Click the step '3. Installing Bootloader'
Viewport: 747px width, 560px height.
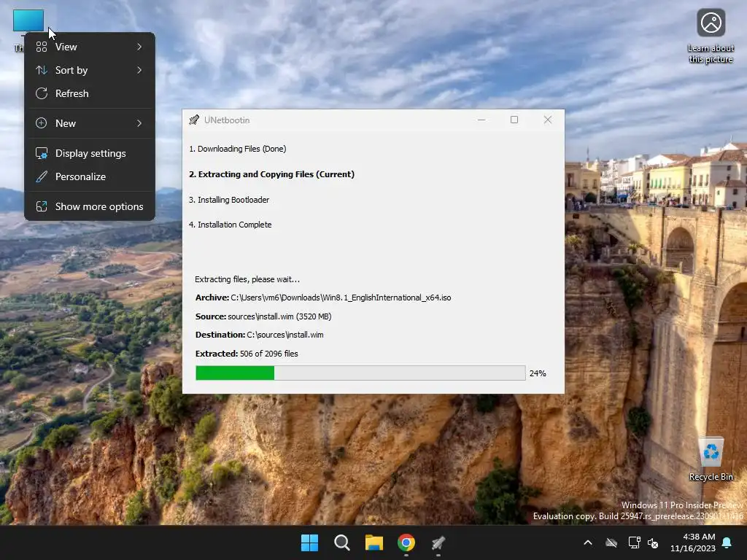(229, 200)
